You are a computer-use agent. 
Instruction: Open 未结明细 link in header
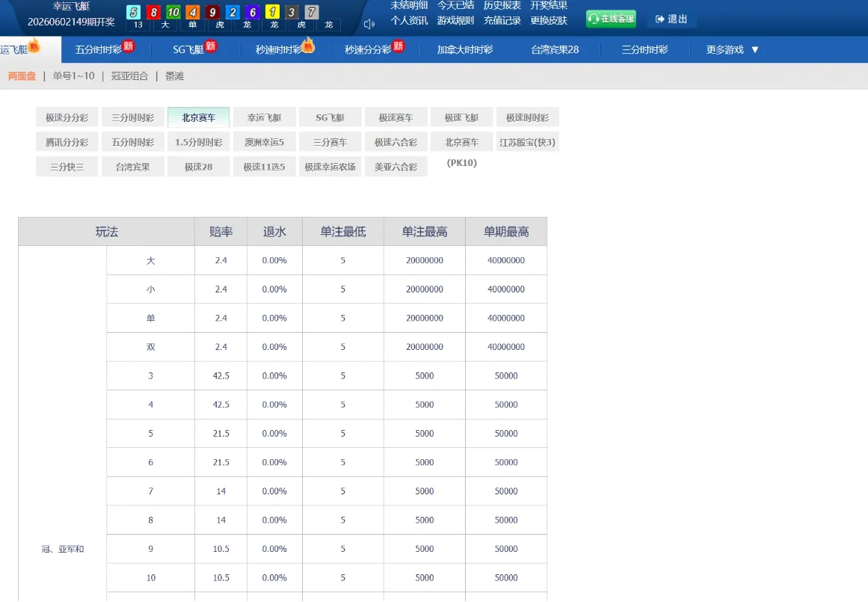pos(409,5)
